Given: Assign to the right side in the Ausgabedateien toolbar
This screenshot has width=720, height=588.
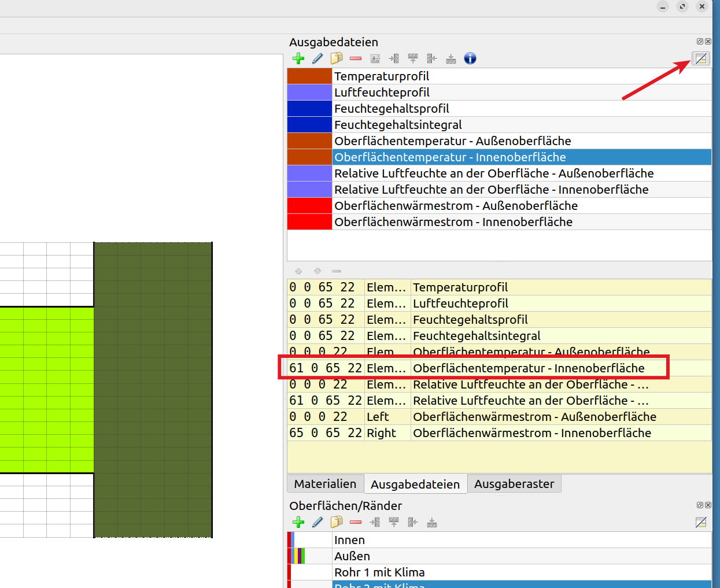Looking at the screenshot, I should (x=432, y=58).
